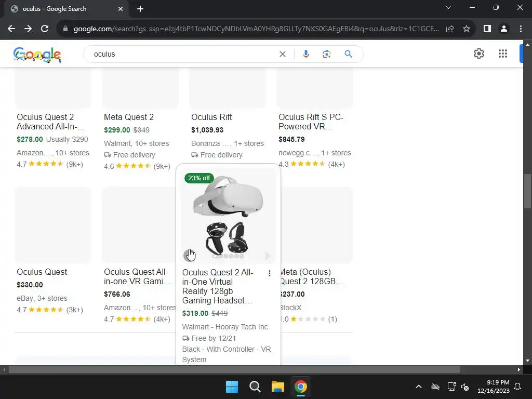Viewport: 532px width, 399px height.
Task: Click the Amazon 4.7 rating (4k+) text
Action: (137, 319)
